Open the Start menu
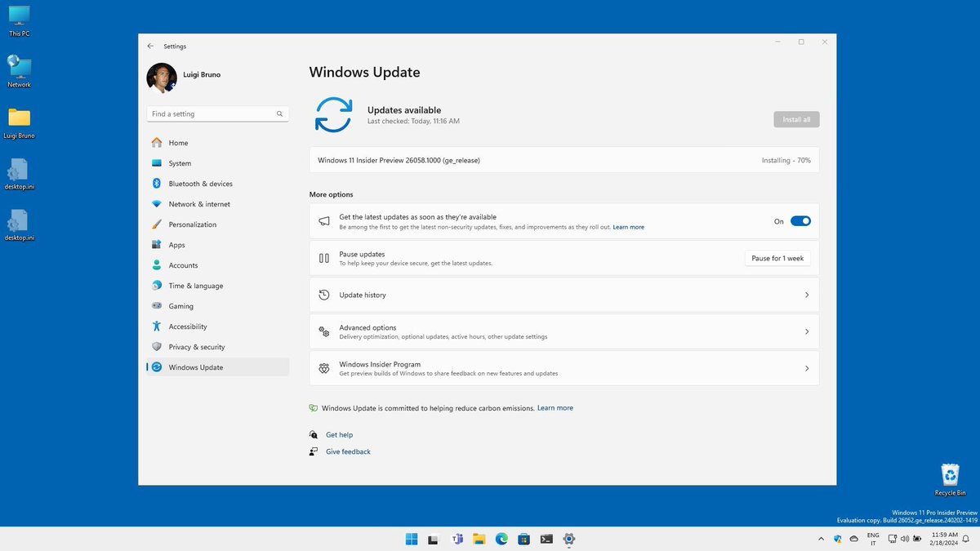The width and height of the screenshot is (980, 551). [412, 539]
